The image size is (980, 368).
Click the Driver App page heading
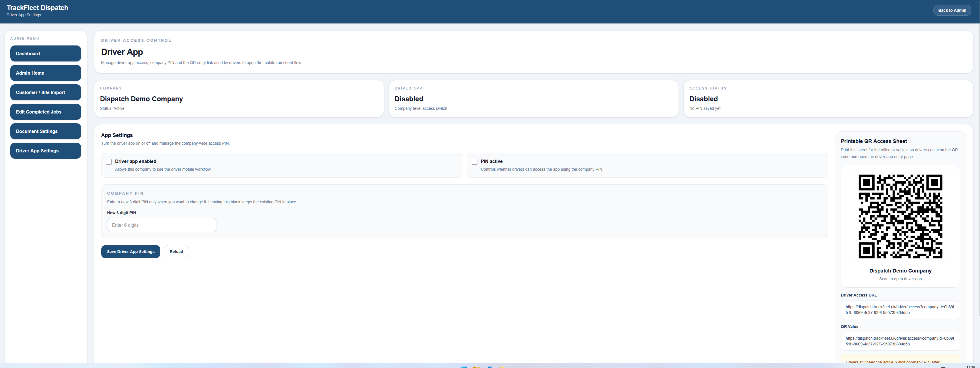(122, 52)
